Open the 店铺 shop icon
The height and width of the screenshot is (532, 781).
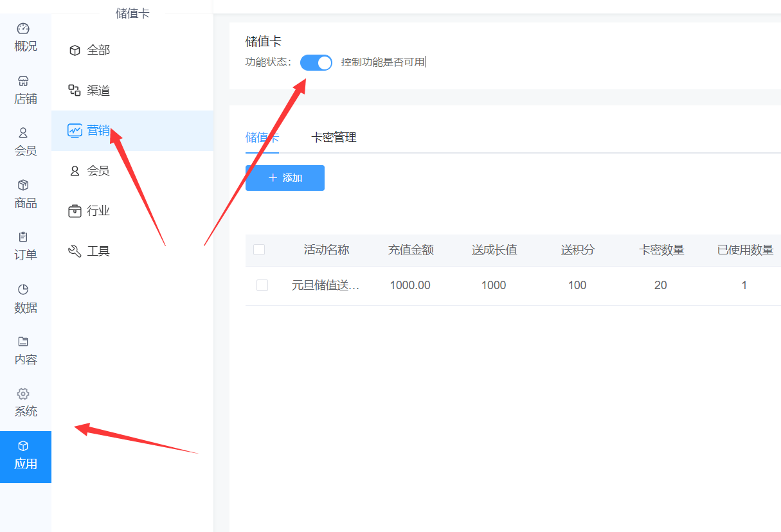click(x=23, y=81)
